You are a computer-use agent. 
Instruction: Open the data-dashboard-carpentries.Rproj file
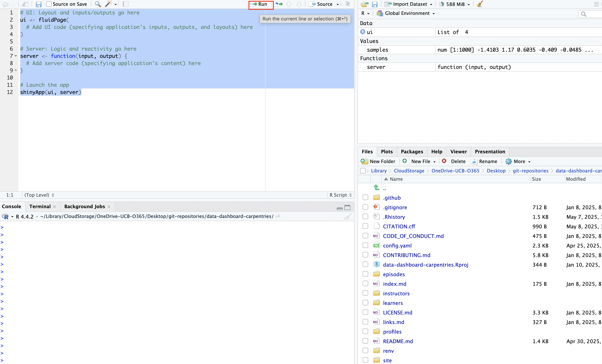point(426,264)
